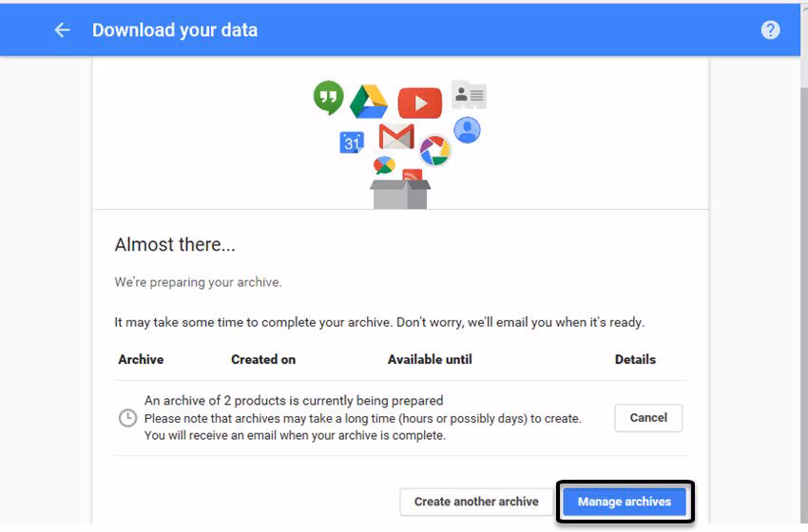Click the Download your data title
Screen dimensions: 808x532
(175, 30)
